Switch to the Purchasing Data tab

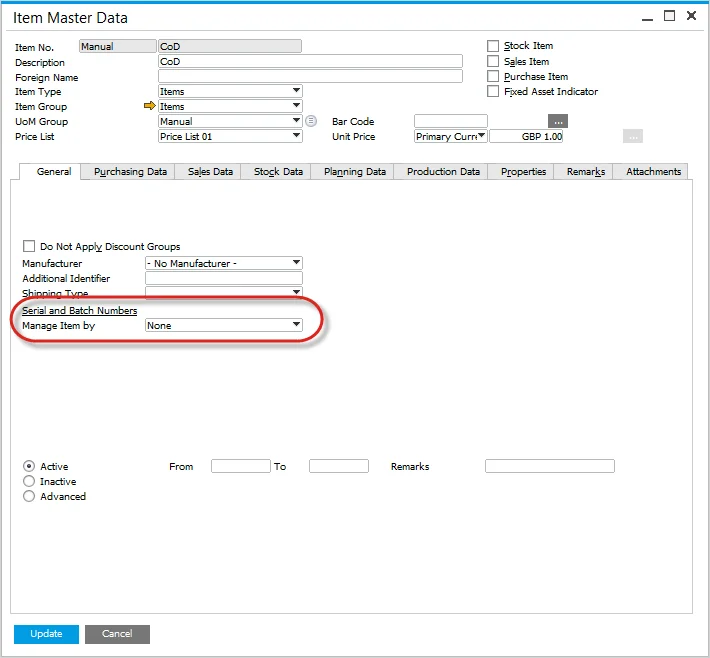[x=130, y=172]
